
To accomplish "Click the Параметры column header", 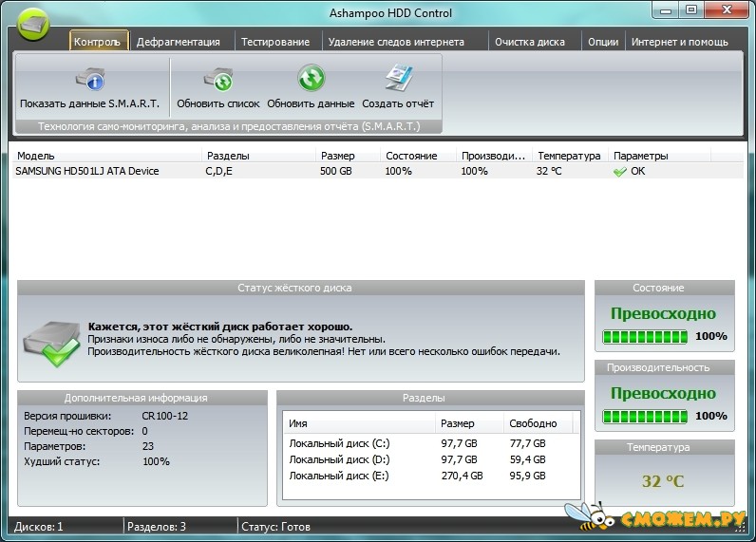I will coord(659,156).
